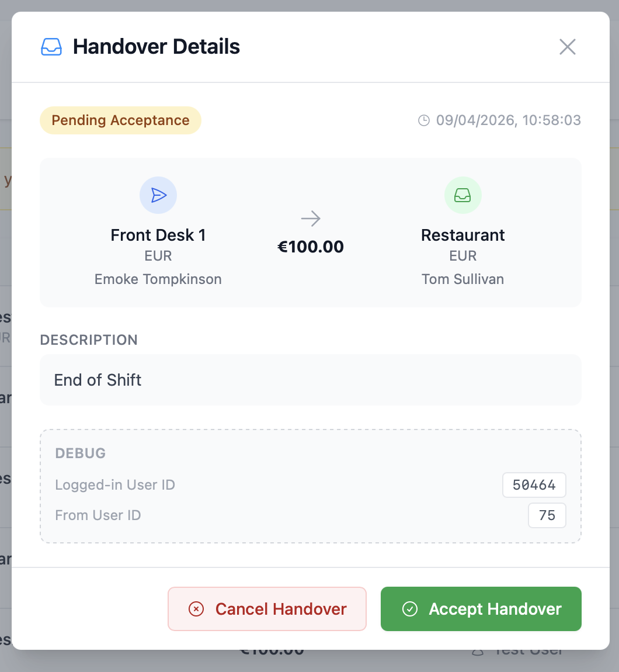619x672 pixels.
Task: Click the clock icon next to timestamp
Action: pos(424,121)
